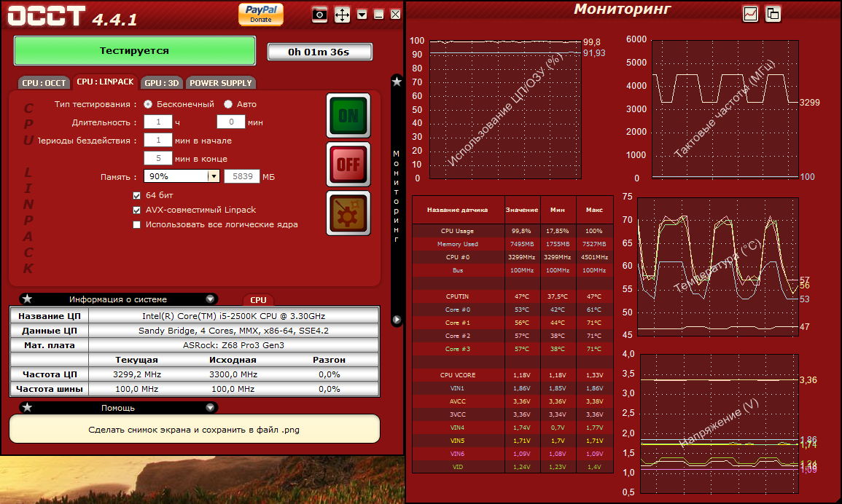842x504 pixels.
Task: Click the star next to Помощь
Action: click(28, 407)
